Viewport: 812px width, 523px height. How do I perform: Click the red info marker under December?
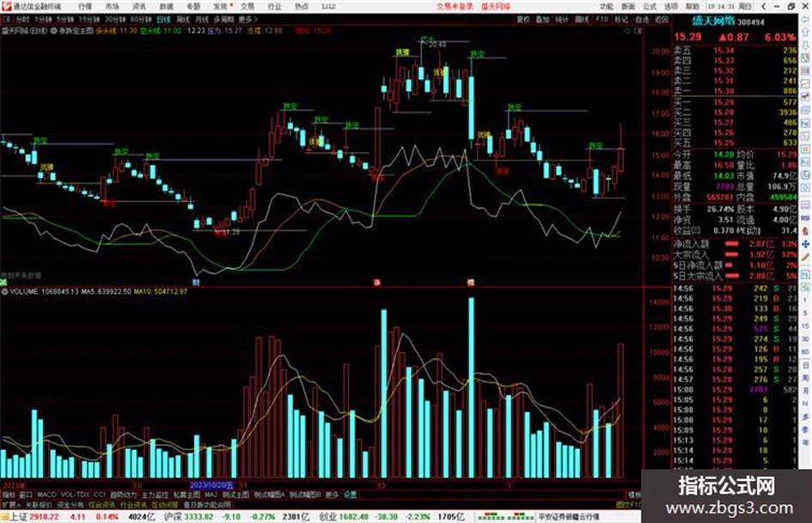click(377, 283)
